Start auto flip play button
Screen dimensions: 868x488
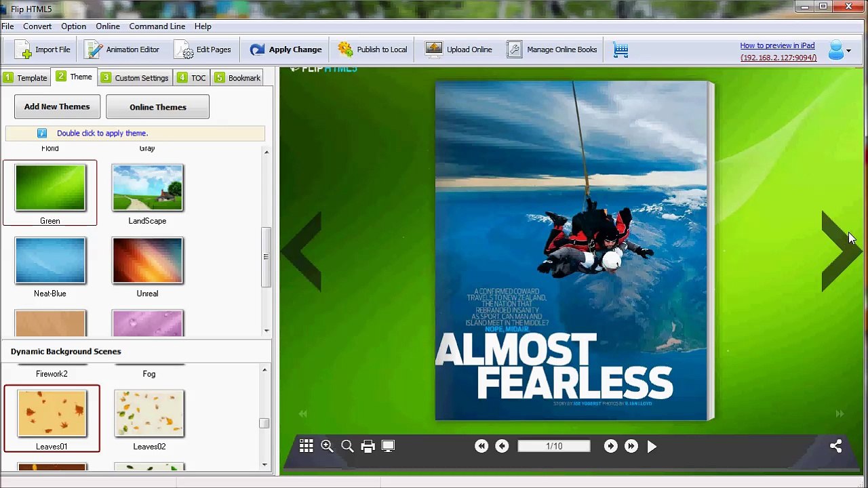(652, 446)
